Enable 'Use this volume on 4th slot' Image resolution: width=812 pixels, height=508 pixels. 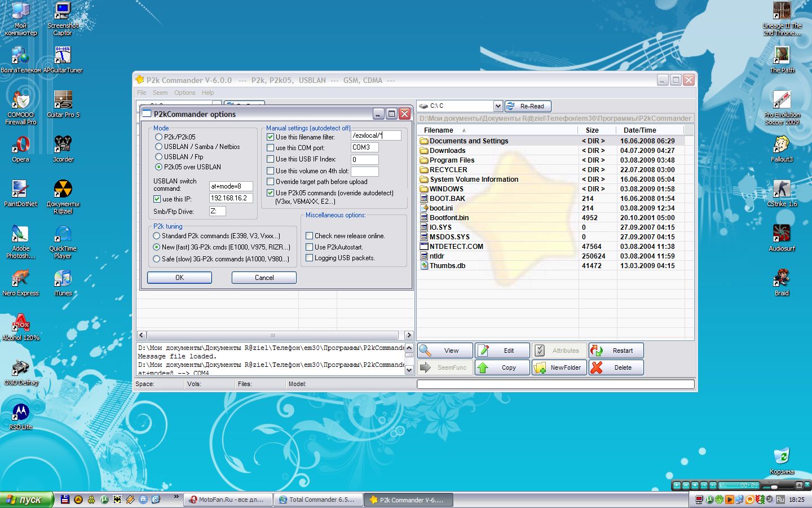(x=271, y=171)
